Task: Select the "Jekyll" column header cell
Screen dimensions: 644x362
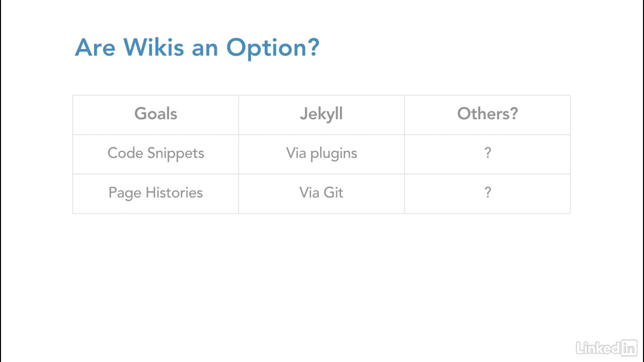Action: tap(321, 114)
